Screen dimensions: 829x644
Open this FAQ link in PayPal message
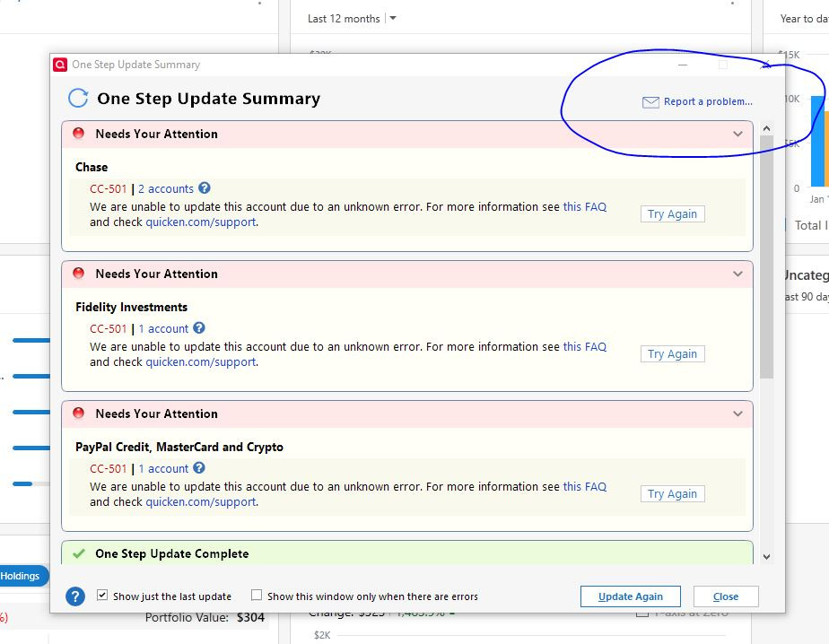click(585, 486)
